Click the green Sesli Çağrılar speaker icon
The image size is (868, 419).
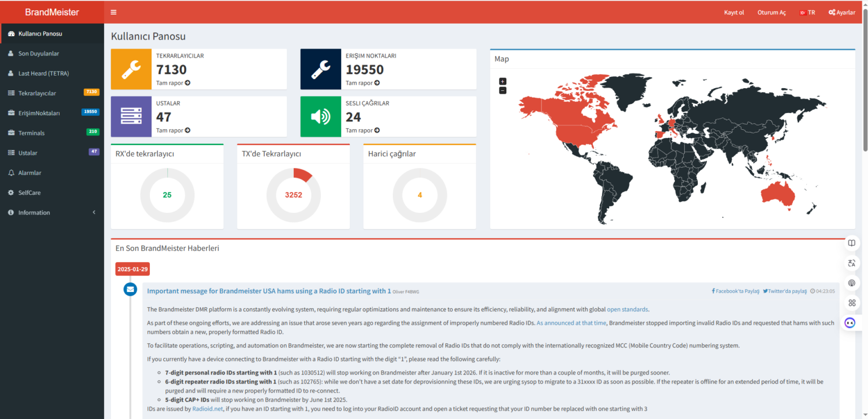pyautogui.click(x=321, y=116)
